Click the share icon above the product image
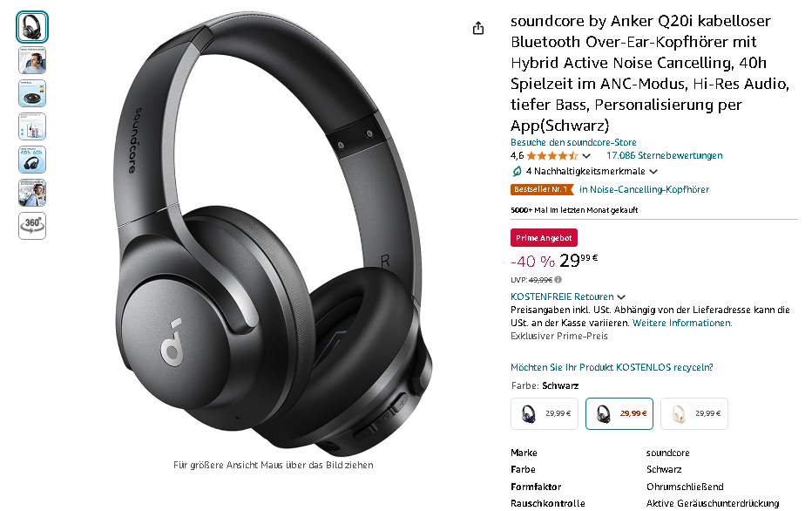812x511 pixels. pyautogui.click(x=478, y=28)
